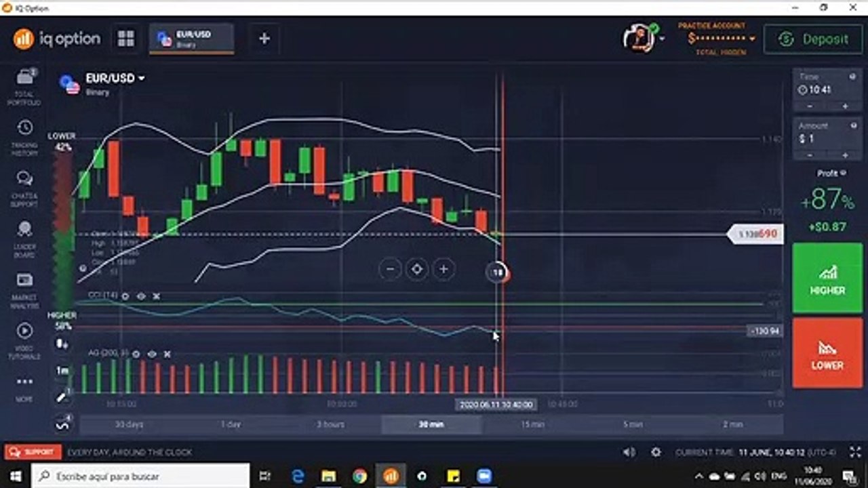Open the platform settings gear
This screenshot has width=868, height=488.
[656, 452]
